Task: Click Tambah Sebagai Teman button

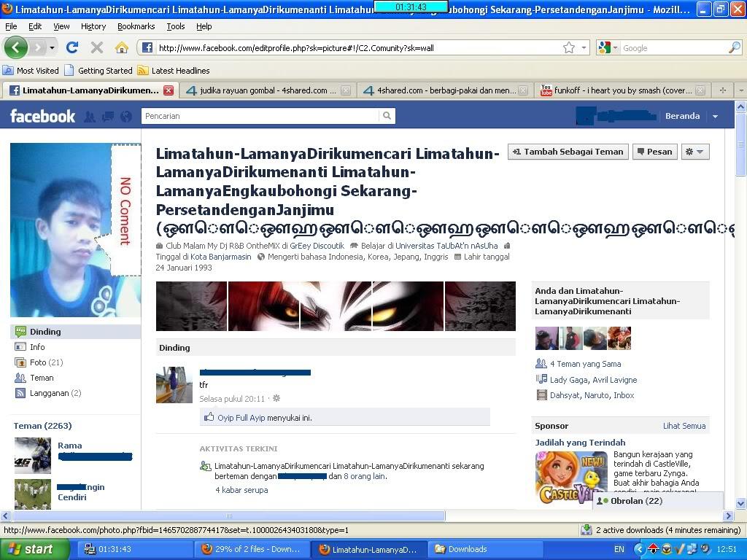Action: 568,152
